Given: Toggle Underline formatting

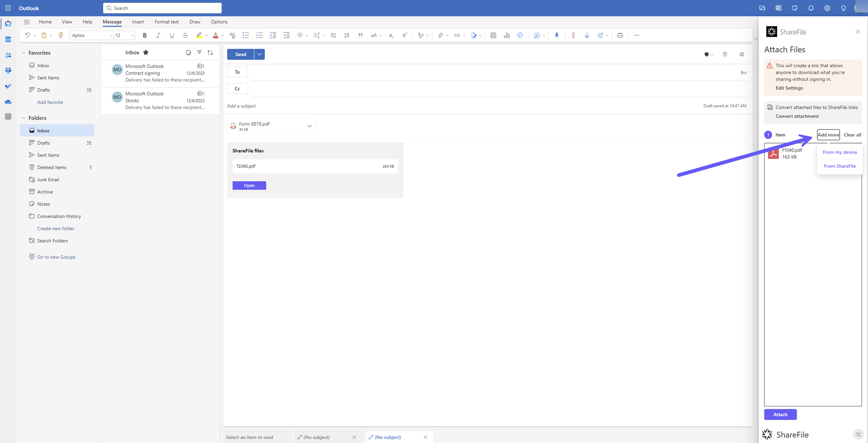Looking at the screenshot, I should point(172,35).
